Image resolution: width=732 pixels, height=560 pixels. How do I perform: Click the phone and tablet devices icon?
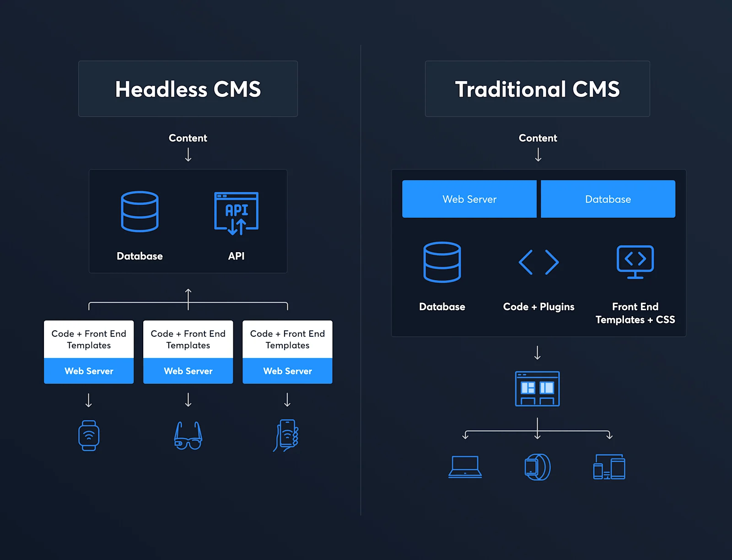(x=609, y=467)
